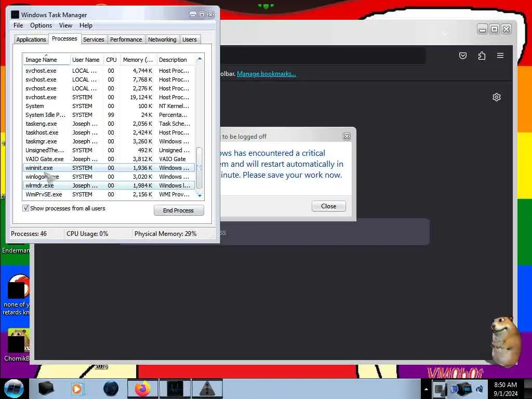532x399 pixels.
Task: Open the File menu in Task Manager
Action: 18,25
